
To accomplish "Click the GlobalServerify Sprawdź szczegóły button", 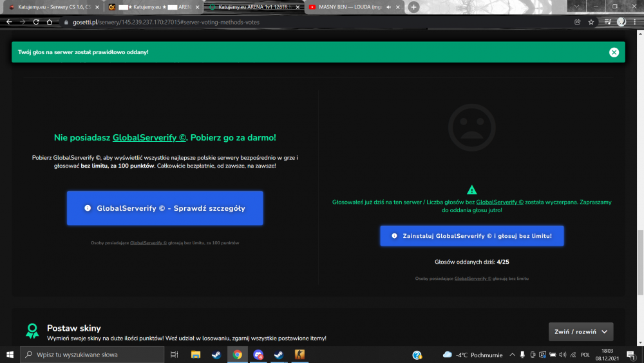I will [165, 208].
